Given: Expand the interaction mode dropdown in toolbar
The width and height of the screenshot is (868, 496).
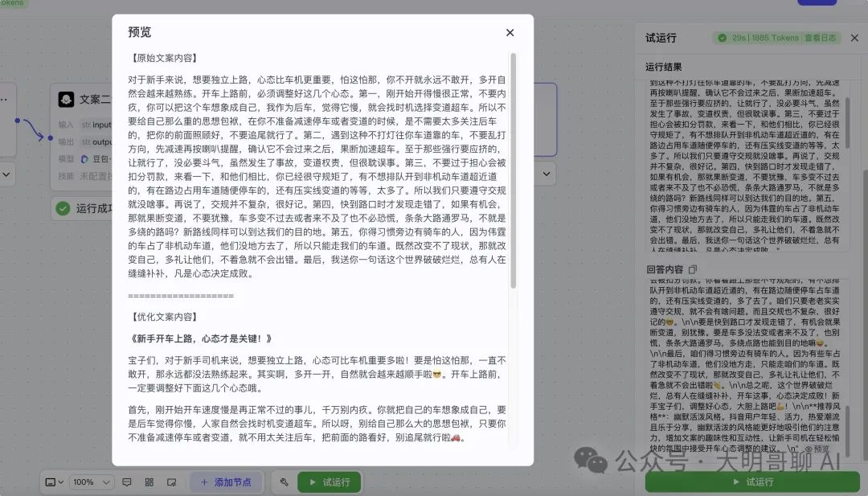Looking at the screenshot, I should click(x=55, y=482).
